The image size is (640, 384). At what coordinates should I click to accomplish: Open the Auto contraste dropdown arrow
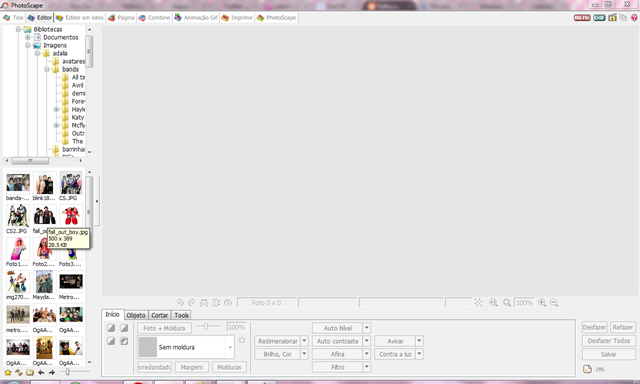367,341
